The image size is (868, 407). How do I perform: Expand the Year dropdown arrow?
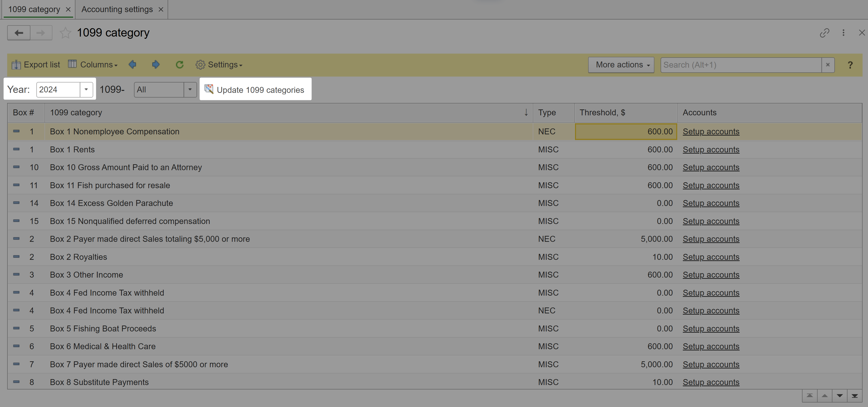[86, 90]
